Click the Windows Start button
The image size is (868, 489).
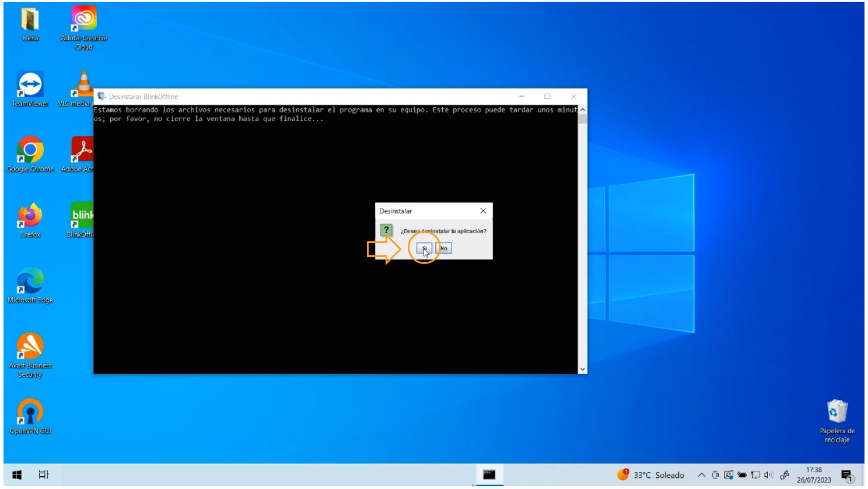click(17, 475)
